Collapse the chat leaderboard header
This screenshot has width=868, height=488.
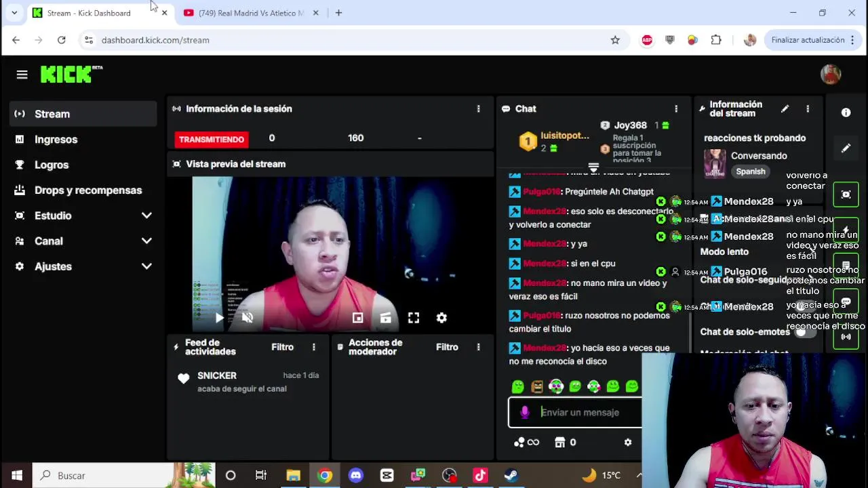click(593, 167)
